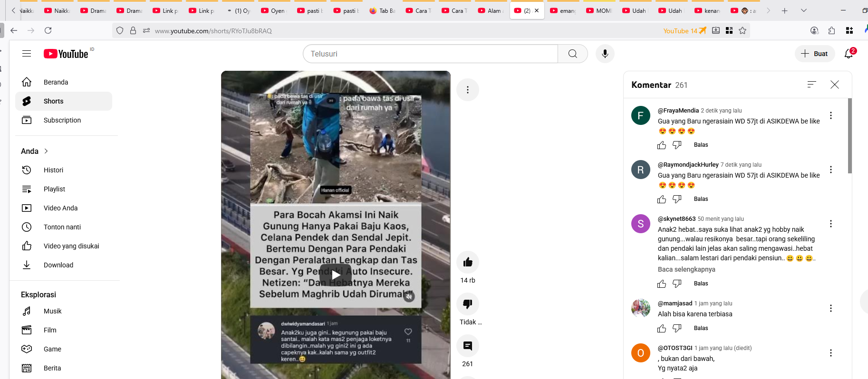
Task: Bookmark this page with the star icon
Action: 743,30
